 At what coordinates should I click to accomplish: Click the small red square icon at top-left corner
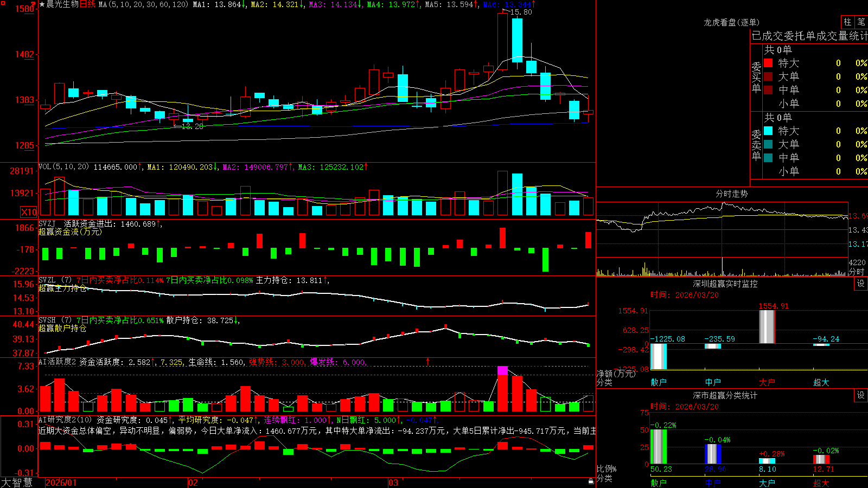point(2,2)
